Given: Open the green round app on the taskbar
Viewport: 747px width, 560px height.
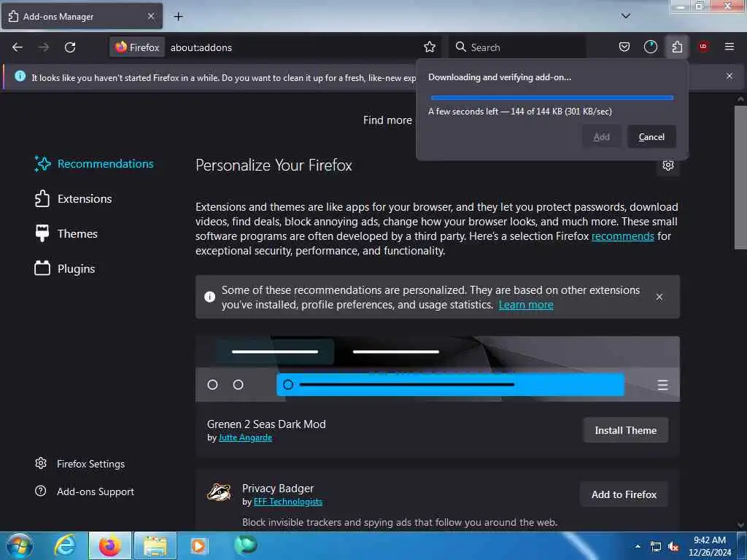Looking at the screenshot, I should click(246, 545).
